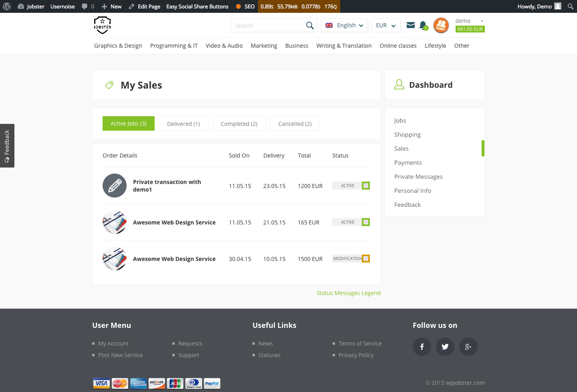Open the Status Messages Legend link
The width and height of the screenshot is (577, 392).
pos(349,293)
